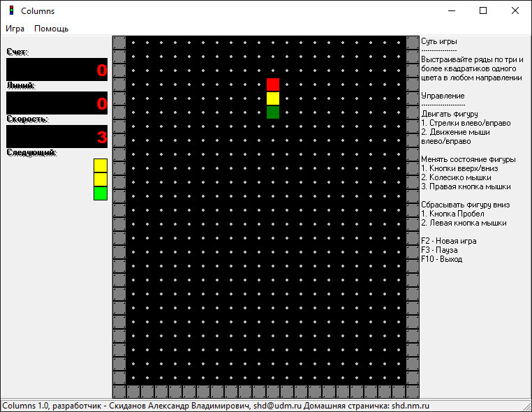Viewport: 532px width, 412px height.
Task: Open the Игра menu
Action: tap(15, 29)
